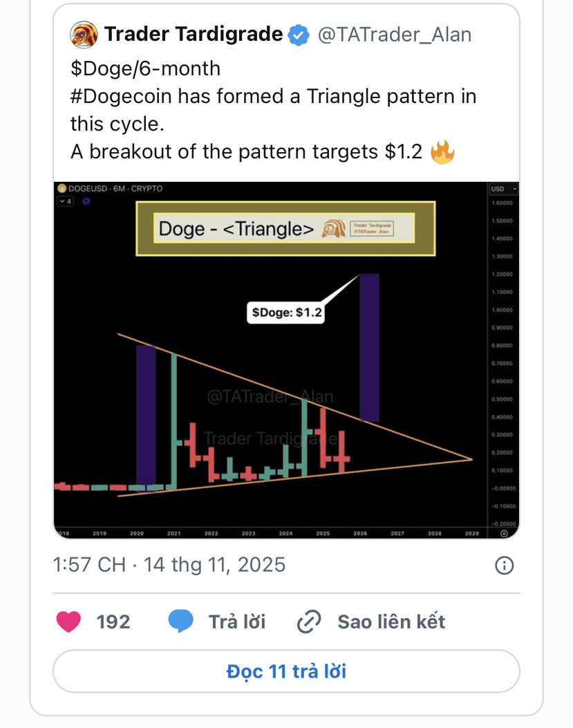Click the Đọc 11 trả lời button
Image resolution: width=573 pixels, height=728 pixels.
coord(286,671)
